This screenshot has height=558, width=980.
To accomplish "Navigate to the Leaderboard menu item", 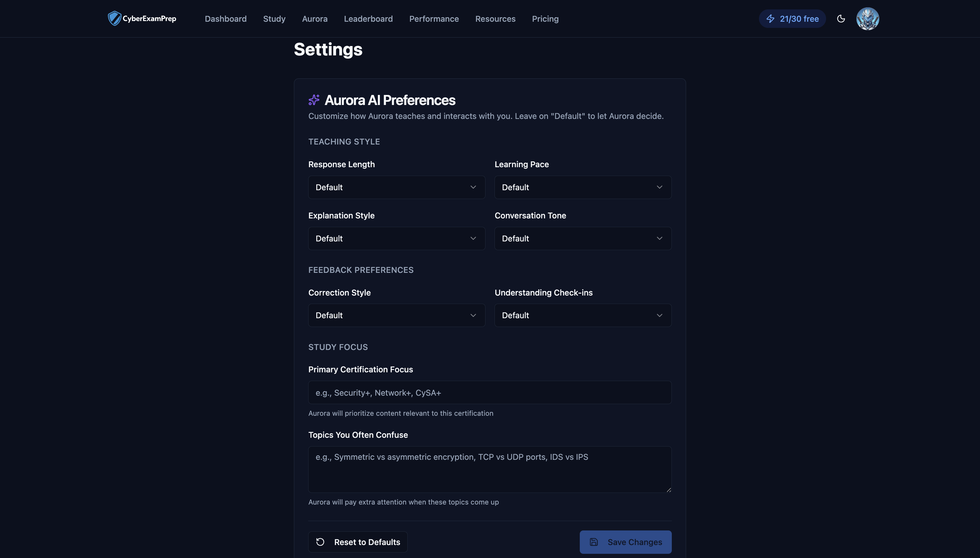I will (x=368, y=18).
